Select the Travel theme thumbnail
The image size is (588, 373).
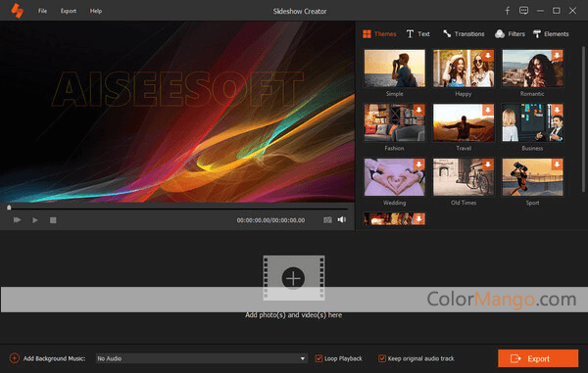coord(464,122)
